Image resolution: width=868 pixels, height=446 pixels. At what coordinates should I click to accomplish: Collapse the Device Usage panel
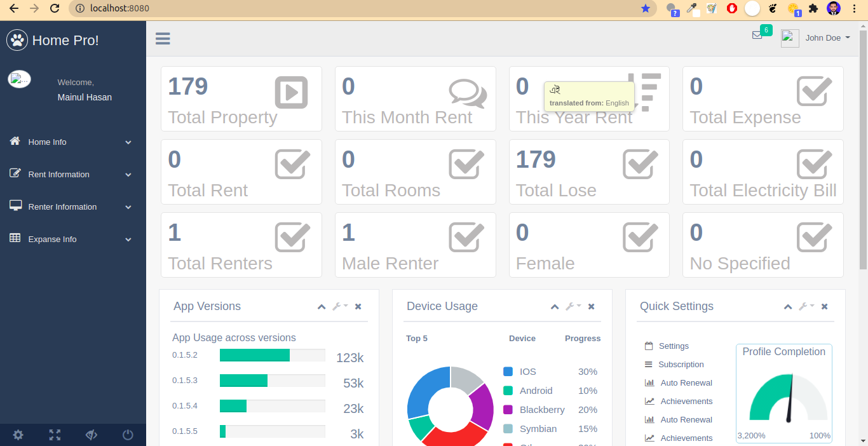[x=555, y=307]
